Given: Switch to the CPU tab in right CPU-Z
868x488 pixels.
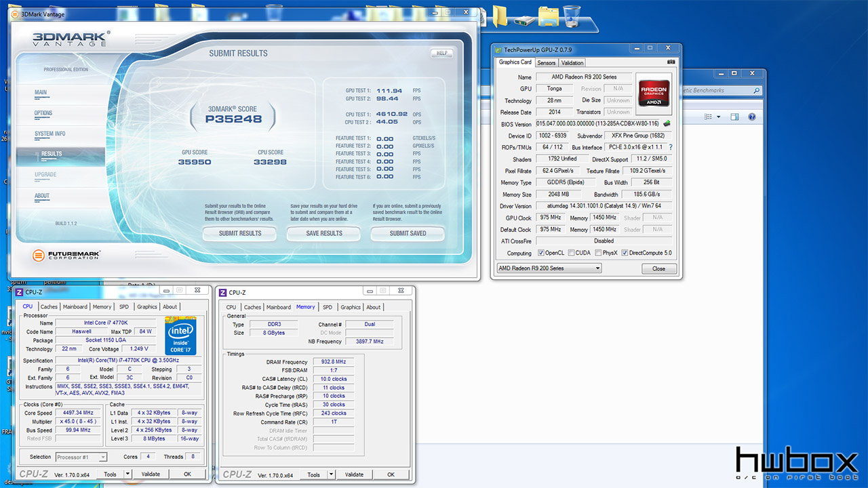Looking at the screenshot, I should [231, 307].
